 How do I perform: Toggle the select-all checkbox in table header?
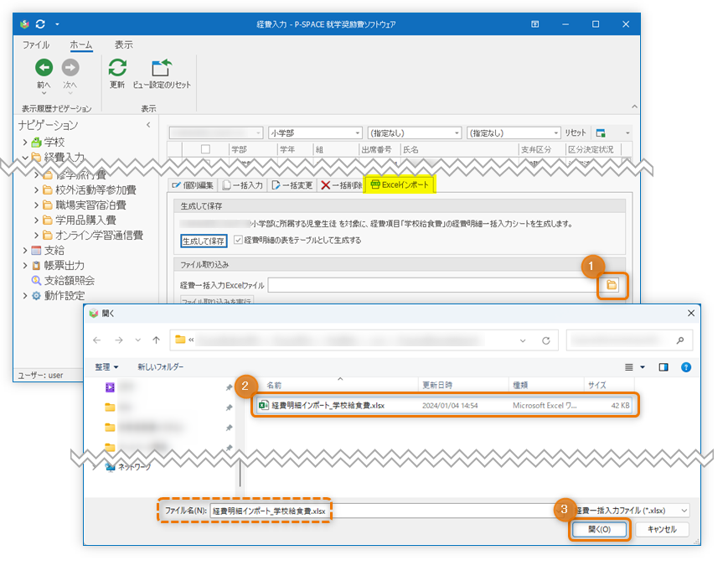coord(205,149)
